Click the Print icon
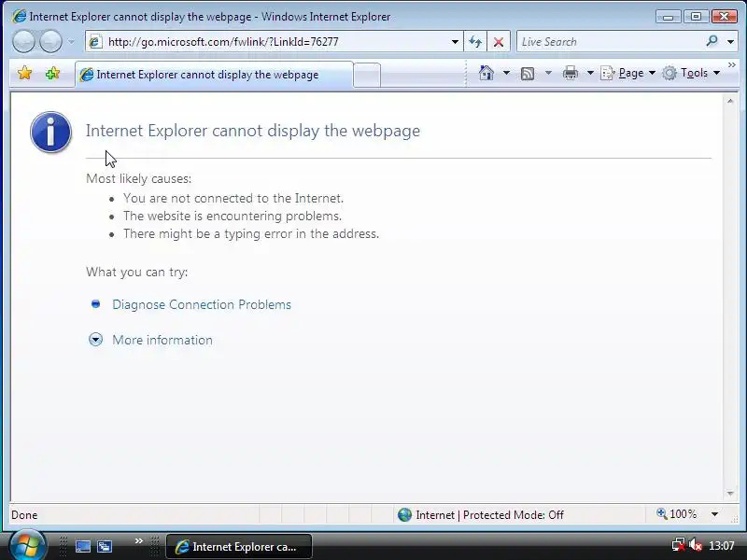Image resolution: width=747 pixels, height=560 pixels. click(x=571, y=73)
